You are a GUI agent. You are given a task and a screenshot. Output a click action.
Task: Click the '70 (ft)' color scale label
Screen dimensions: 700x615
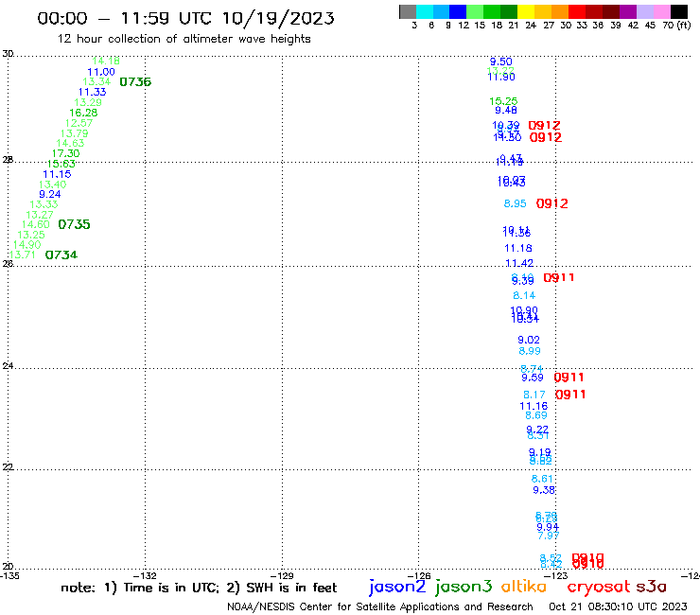(x=676, y=25)
